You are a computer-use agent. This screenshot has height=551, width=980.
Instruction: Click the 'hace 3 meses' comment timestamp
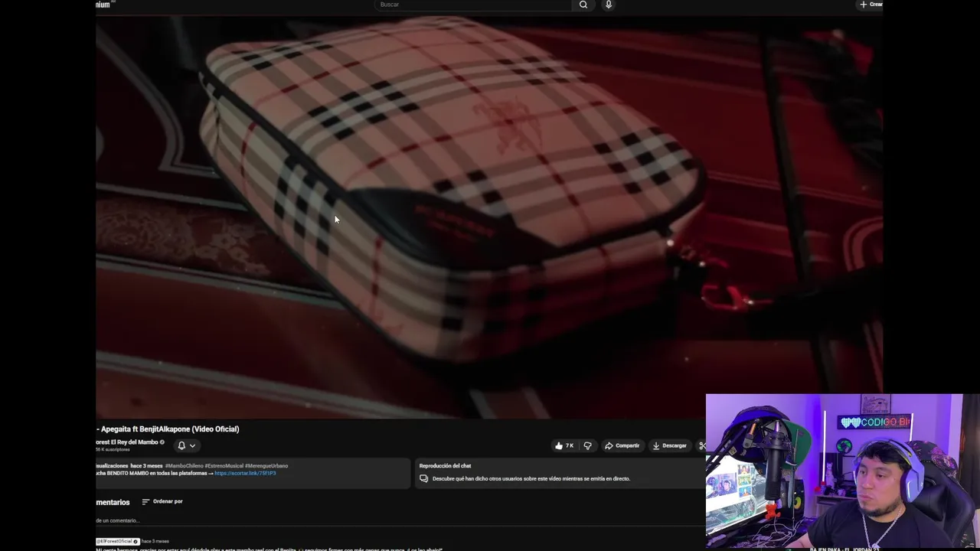tap(155, 541)
